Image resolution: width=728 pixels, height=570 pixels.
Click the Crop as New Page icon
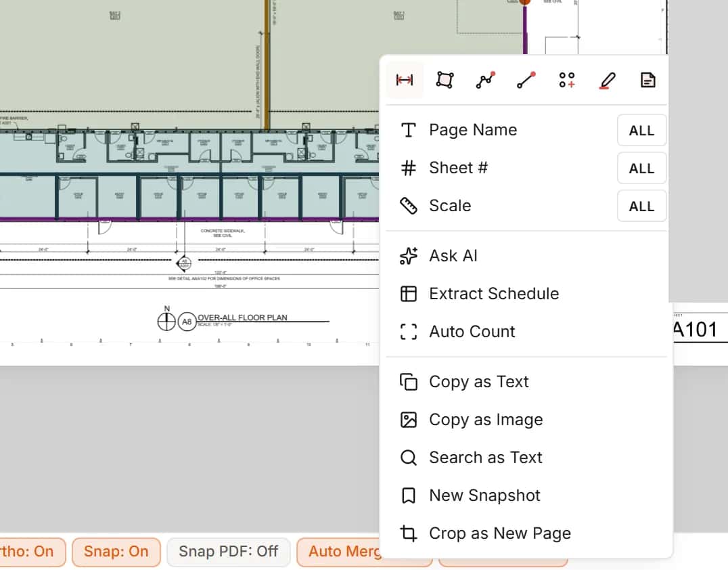click(409, 533)
